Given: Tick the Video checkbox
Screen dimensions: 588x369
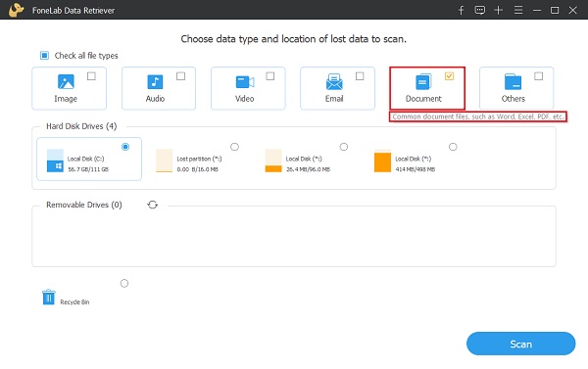Looking at the screenshot, I should (x=270, y=76).
